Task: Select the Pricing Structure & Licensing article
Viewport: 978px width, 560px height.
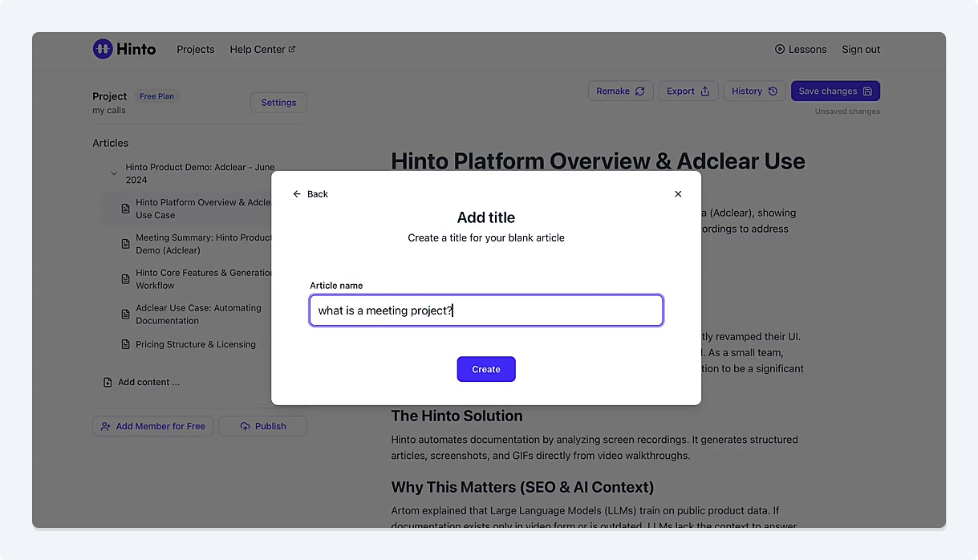Action: [x=195, y=344]
